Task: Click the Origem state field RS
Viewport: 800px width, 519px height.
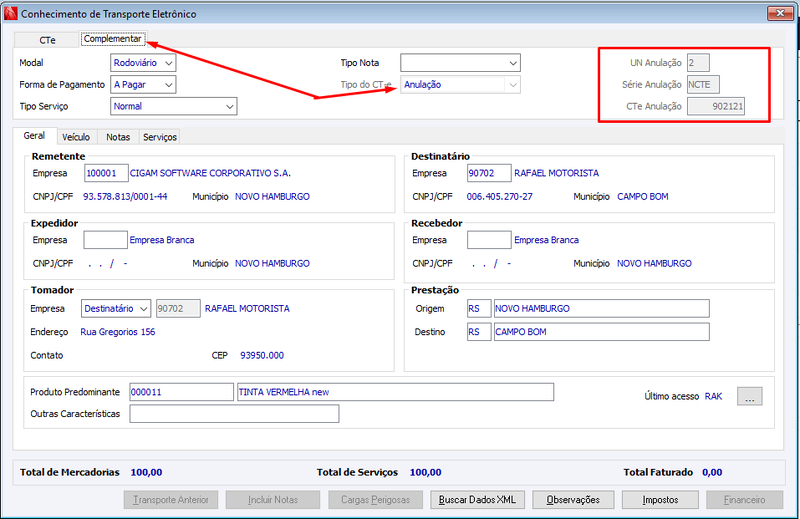Action: (x=479, y=309)
